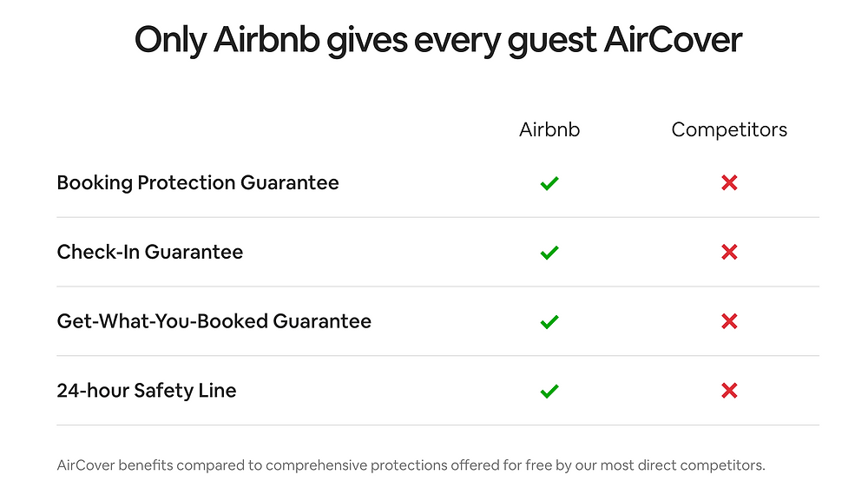This screenshot has width=868, height=501.
Task: Select the Airbnb column header
Action: coord(549,129)
